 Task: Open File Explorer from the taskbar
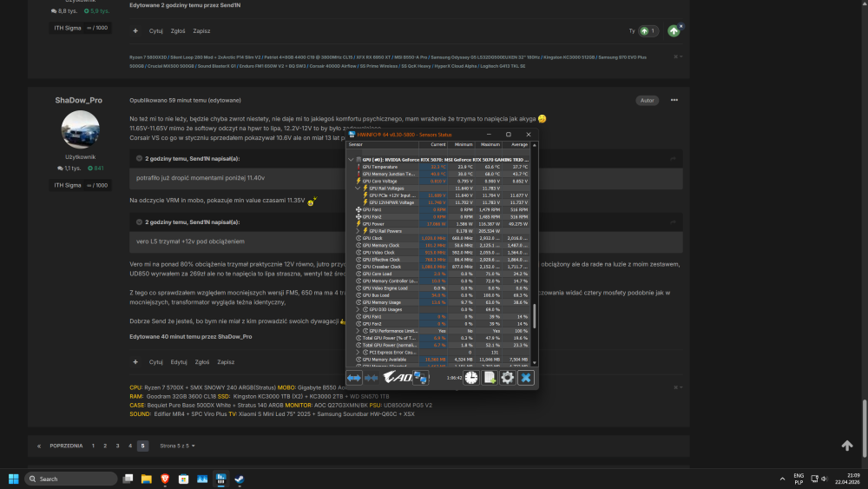tap(146, 479)
